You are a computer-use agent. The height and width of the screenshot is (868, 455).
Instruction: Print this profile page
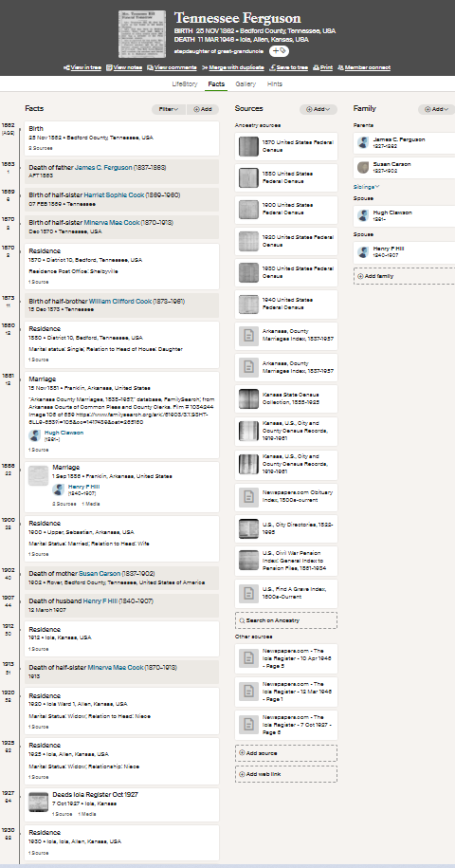pyautogui.click(x=323, y=67)
